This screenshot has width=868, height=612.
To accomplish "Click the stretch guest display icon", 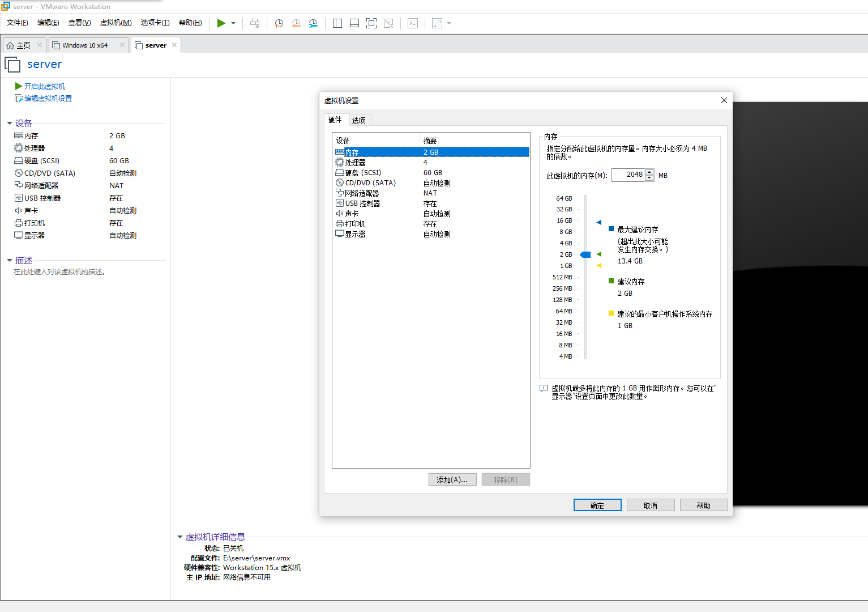I will (x=437, y=23).
